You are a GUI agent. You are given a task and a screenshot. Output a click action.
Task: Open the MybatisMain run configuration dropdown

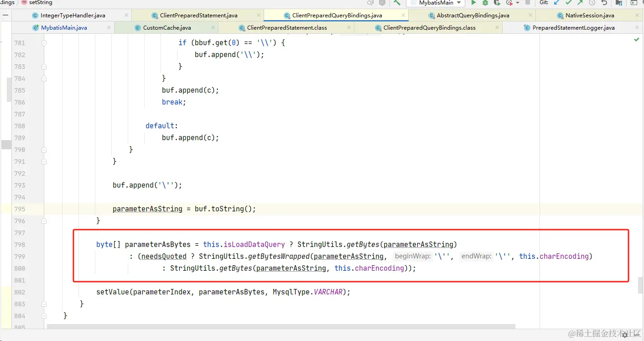click(x=436, y=3)
